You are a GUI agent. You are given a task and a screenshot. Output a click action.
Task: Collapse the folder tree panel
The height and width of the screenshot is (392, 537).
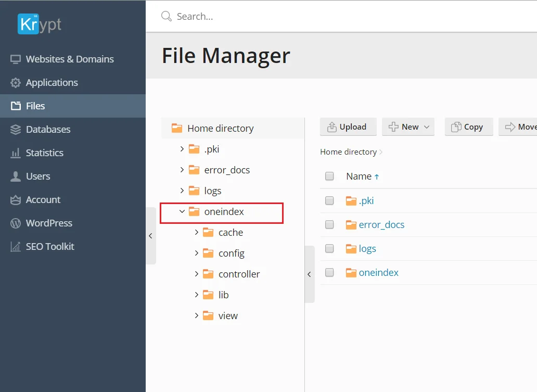point(309,274)
